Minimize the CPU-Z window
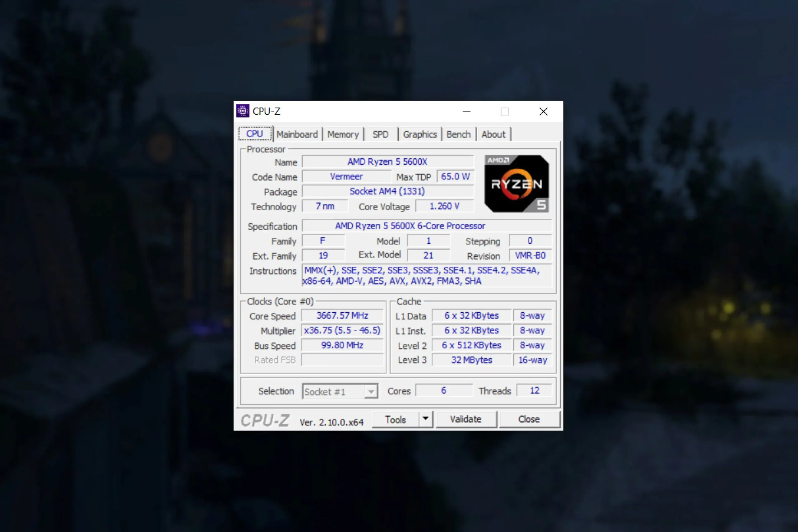 (467, 111)
